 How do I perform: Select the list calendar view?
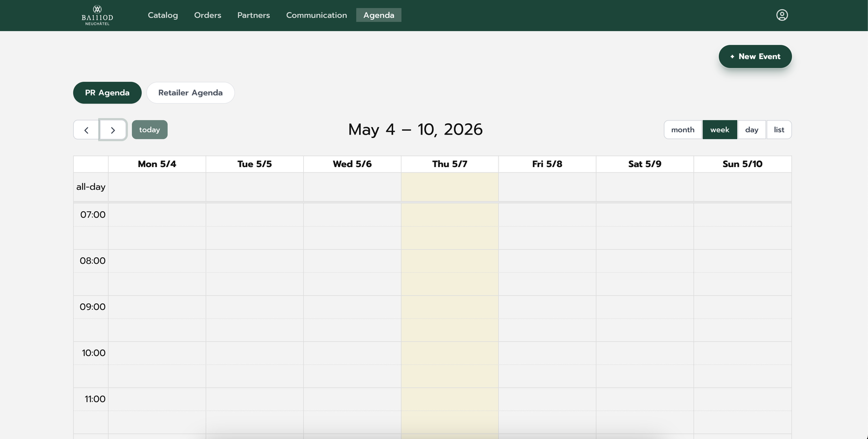point(779,130)
